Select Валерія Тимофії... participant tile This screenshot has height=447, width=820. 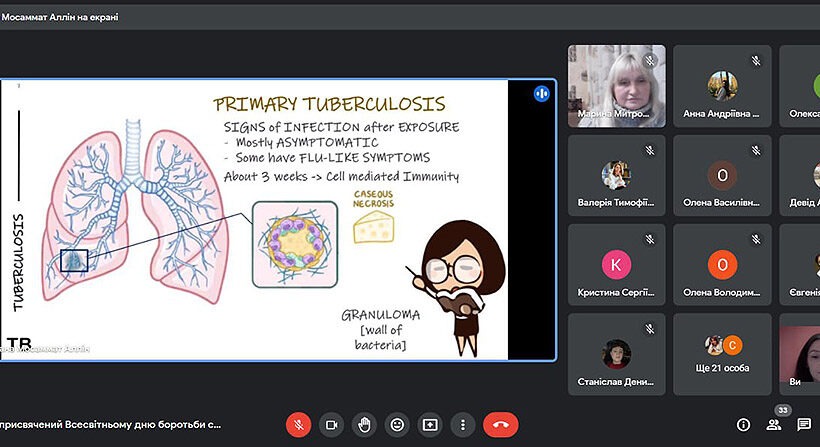point(617,176)
